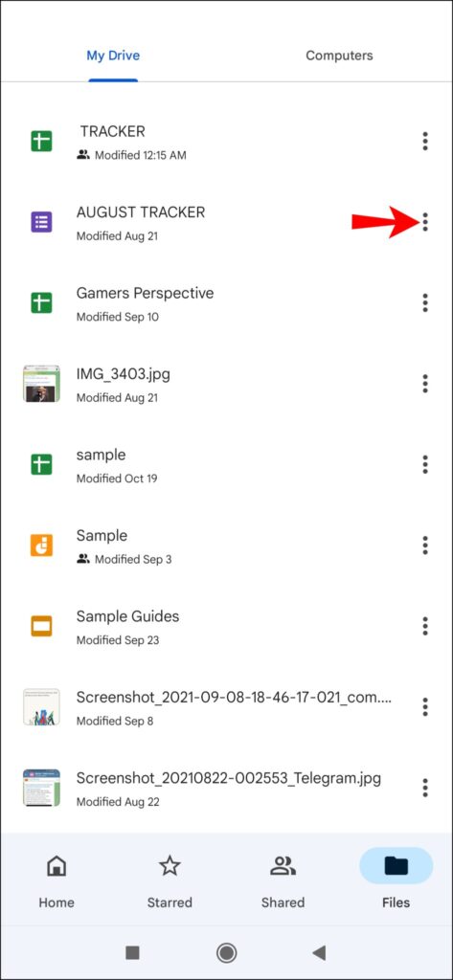Open more options for Sample Guides
This screenshot has width=453, height=980.
(425, 626)
